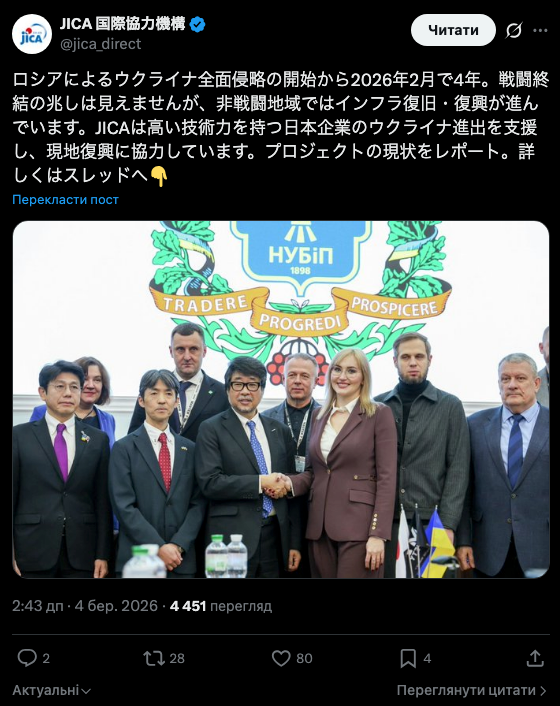This screenshot has height=706, width=560.
Task: Click the @jica_direct handle
Action: click(100, 44)
